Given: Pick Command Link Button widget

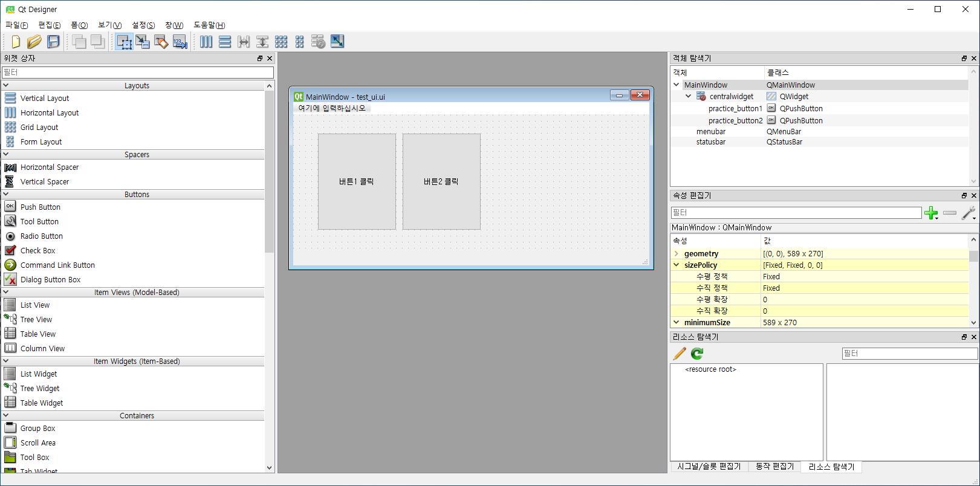Looking at the screenshot, I should pyautogui.click(x=57, y=265).
